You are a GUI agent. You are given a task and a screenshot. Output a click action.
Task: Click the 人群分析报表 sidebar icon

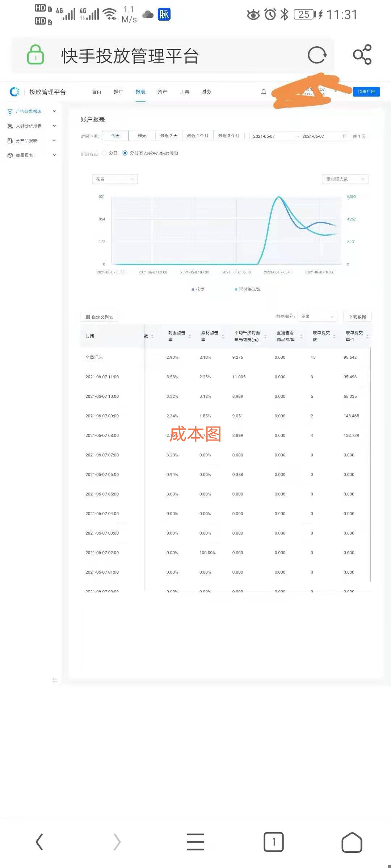pos(10,126)
